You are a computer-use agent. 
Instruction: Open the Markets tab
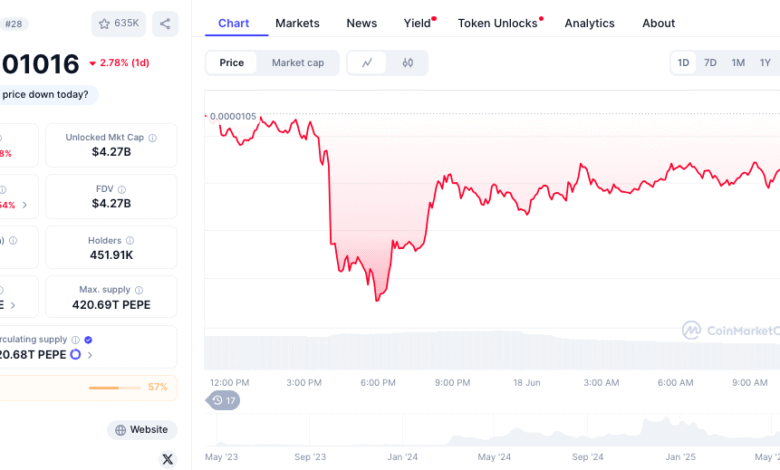pyautogui.click(x=297, y=23)
